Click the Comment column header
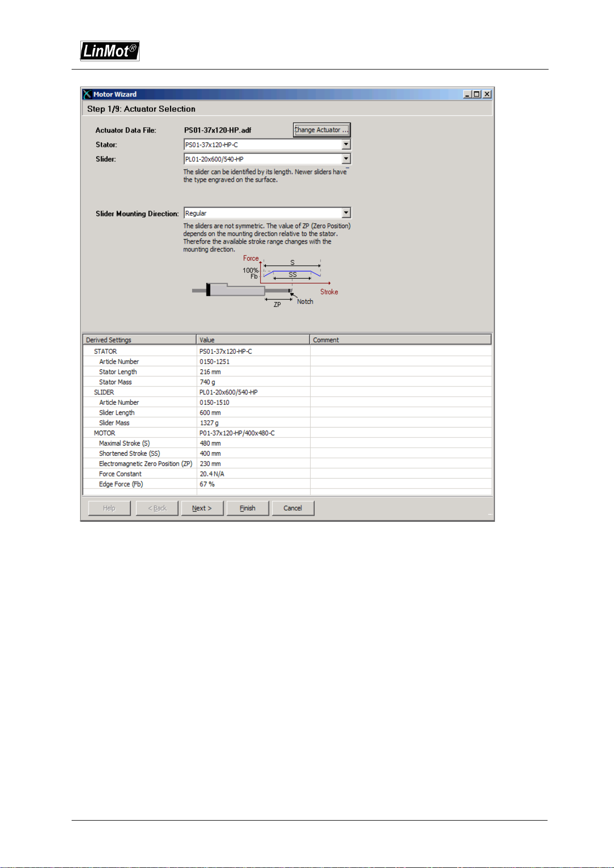This screenshot has width=614, height=868. pyautogui.click(x=401, y=340)
